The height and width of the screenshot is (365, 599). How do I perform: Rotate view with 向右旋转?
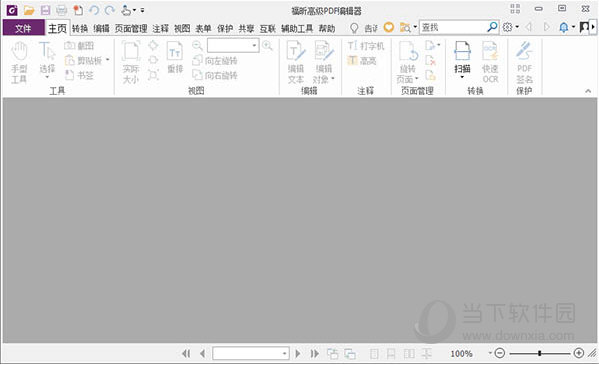point(215,75)
